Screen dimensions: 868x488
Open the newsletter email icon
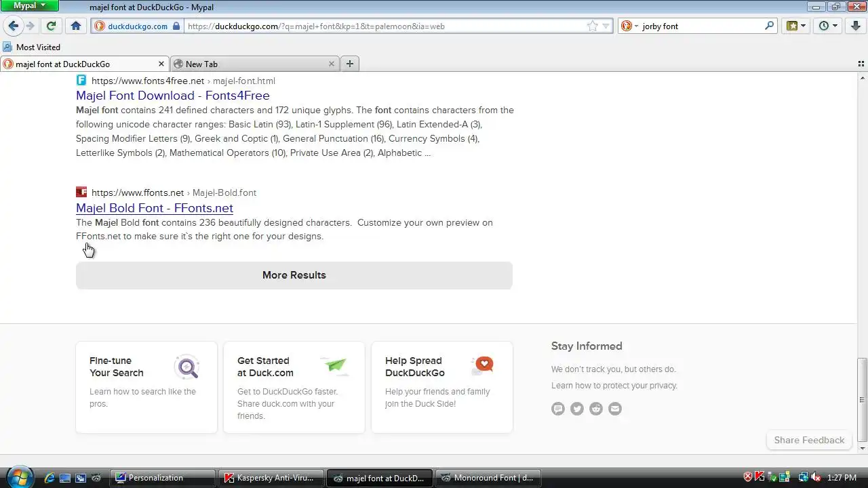(615, 409)
